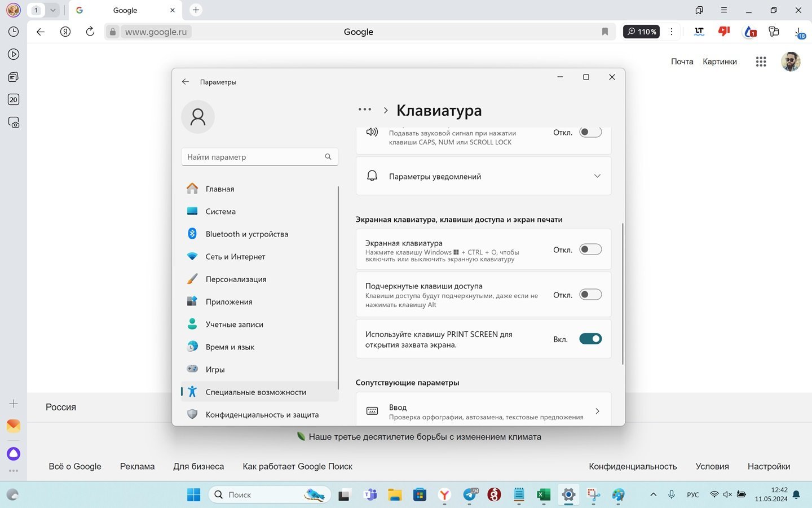The image size is (812, 508).
Task: Open Как работает Google Поиск link
Action: coord(297,466)
